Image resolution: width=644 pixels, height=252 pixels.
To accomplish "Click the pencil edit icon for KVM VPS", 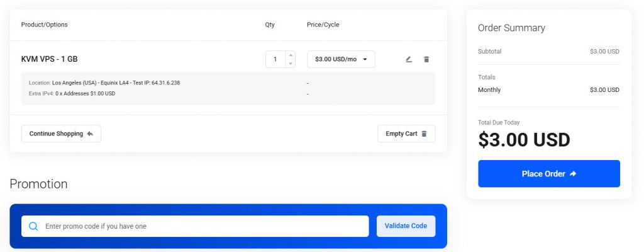I will (x=409, y=59).
